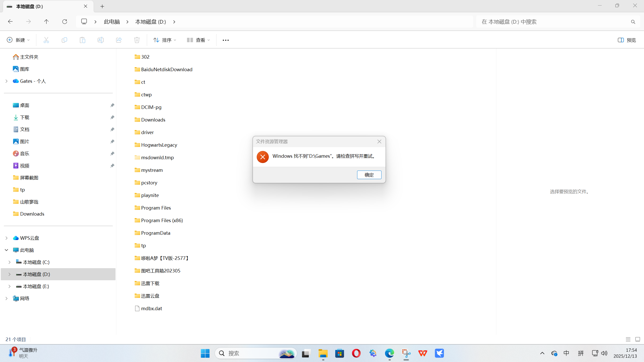Click the Copy icon in the toolbar
The width and height of the screenshot is (644, 362).
coord(64,40)
